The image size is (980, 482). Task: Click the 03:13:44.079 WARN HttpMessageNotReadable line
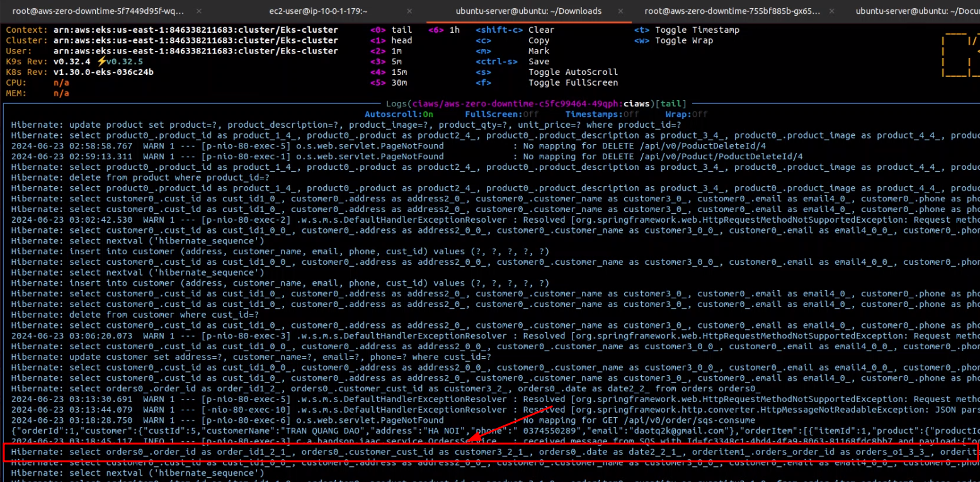tap(495, 410)
